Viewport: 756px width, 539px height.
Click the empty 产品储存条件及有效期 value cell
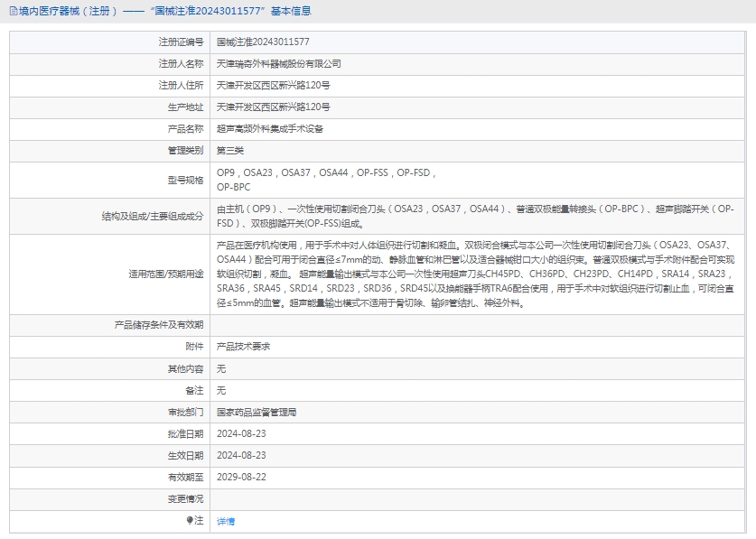point(479,325)
